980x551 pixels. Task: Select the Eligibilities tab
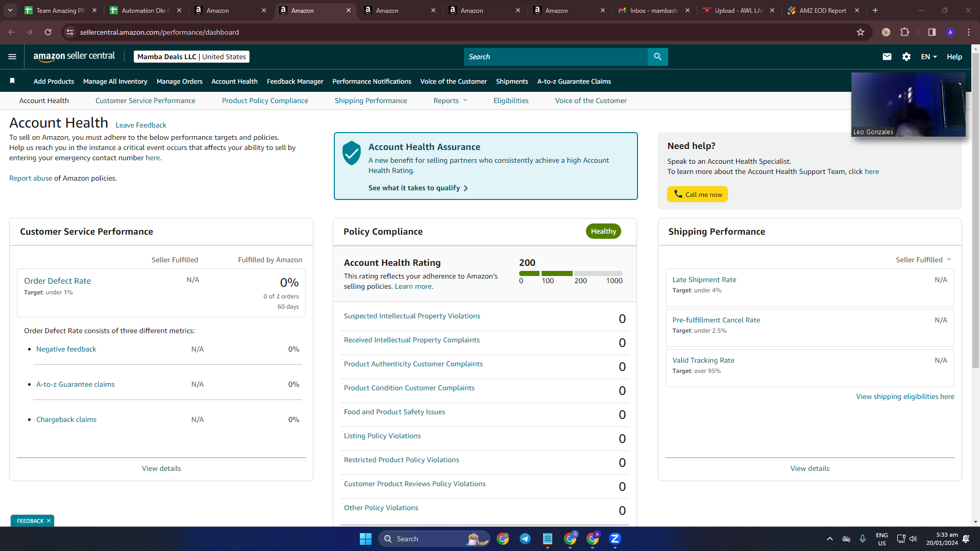click(x=511, y=101)
